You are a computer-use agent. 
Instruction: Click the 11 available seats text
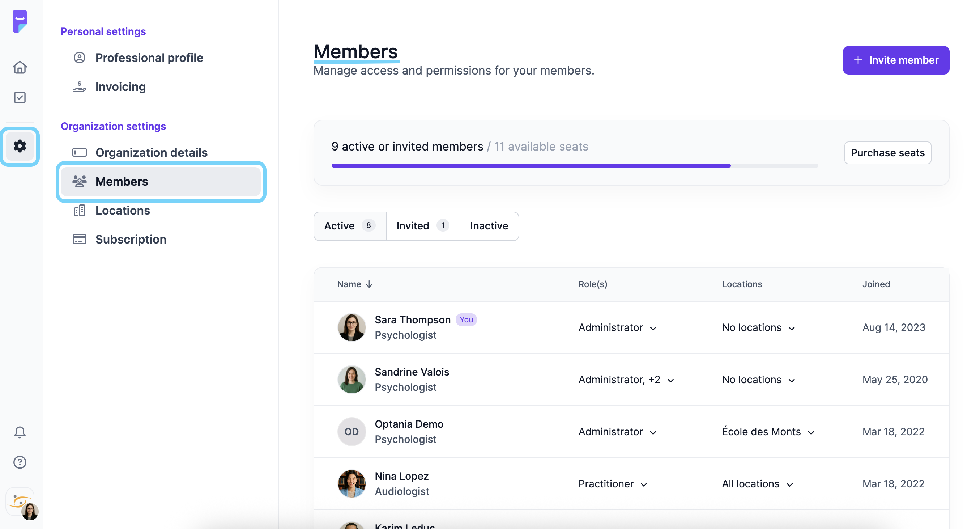point(541,147)
